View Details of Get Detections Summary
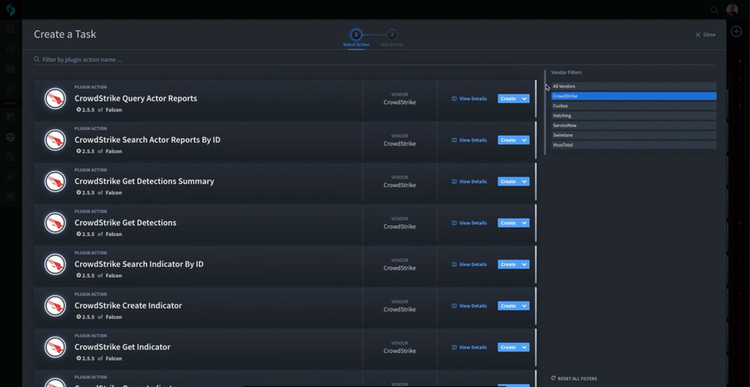750x387 pixels. click(x=469, y=182)
